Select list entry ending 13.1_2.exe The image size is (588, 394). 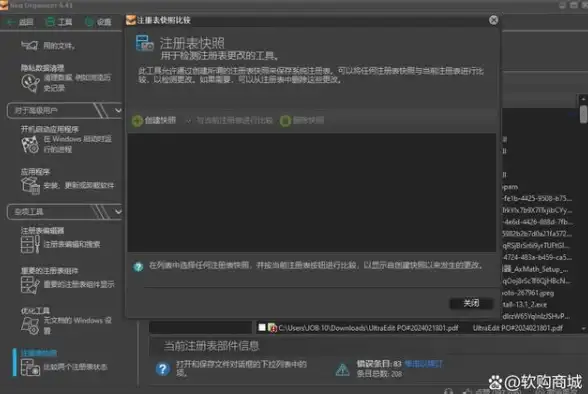pos(525,304)
